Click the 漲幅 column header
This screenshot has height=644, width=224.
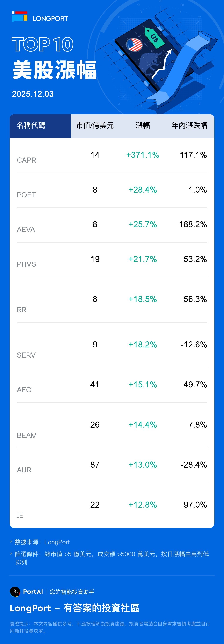pos(143,126)
